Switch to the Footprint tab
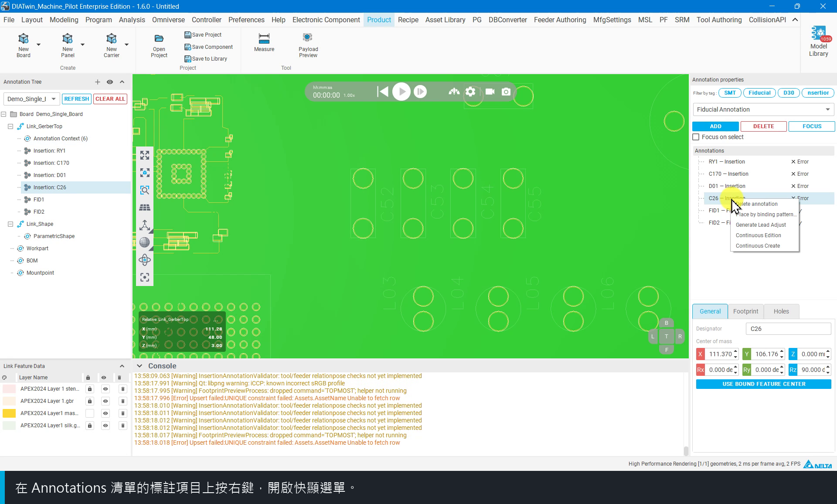Viewport: 837px width, 504px height. [745, 311]
